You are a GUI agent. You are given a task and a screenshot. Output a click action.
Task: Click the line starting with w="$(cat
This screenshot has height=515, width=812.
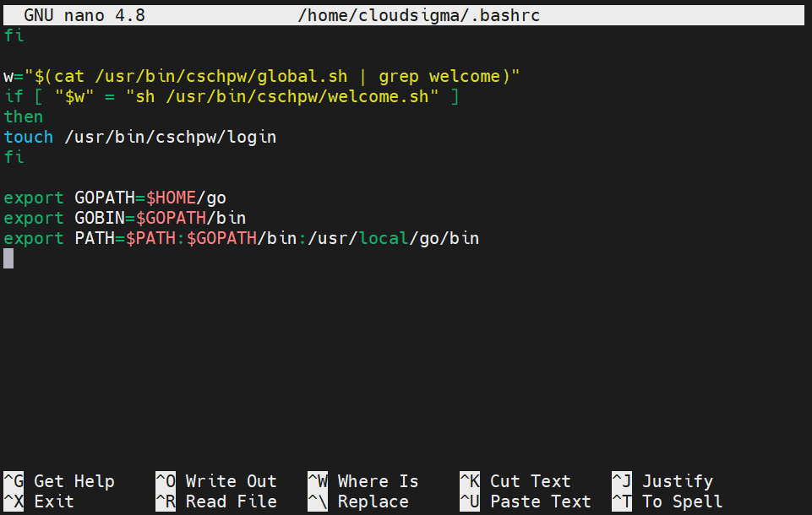click(262, 76)
